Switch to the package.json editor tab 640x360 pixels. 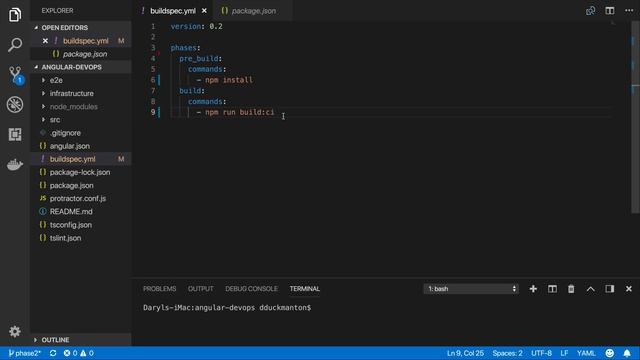[253, 11]
